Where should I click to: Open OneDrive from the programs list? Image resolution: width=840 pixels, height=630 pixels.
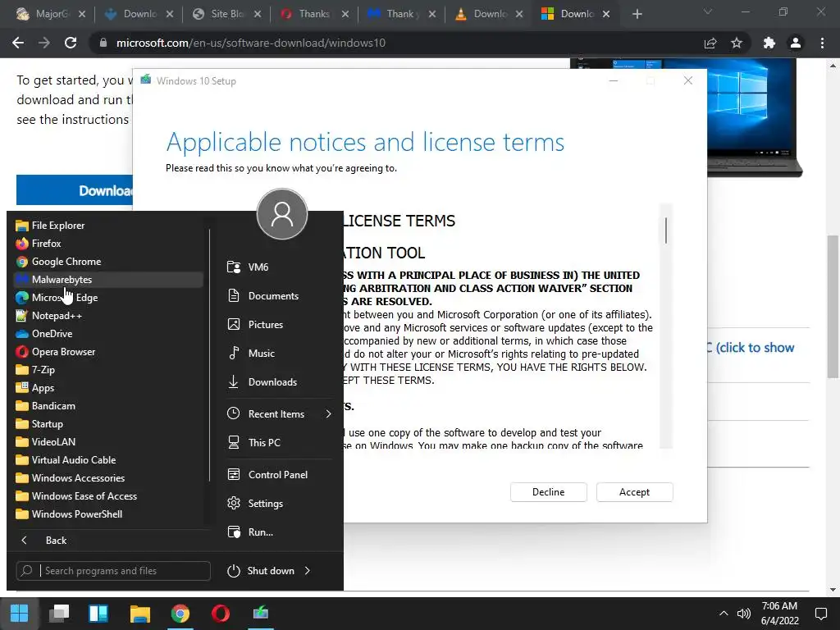pos(107,334)
